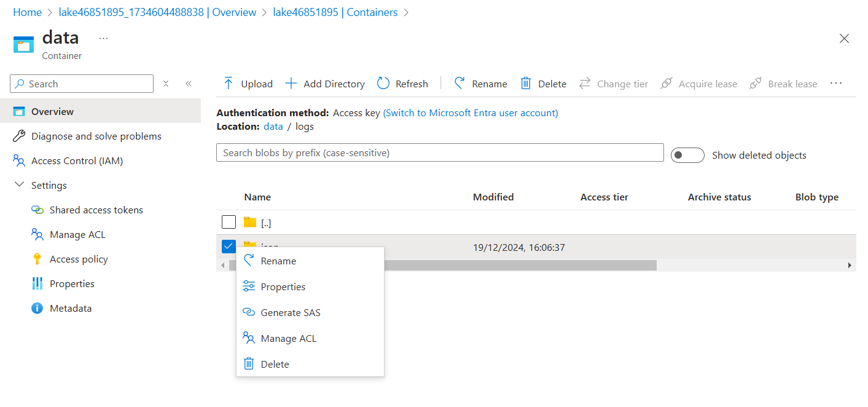Select Manage ACL in context menu

click(x=288, y=338)
